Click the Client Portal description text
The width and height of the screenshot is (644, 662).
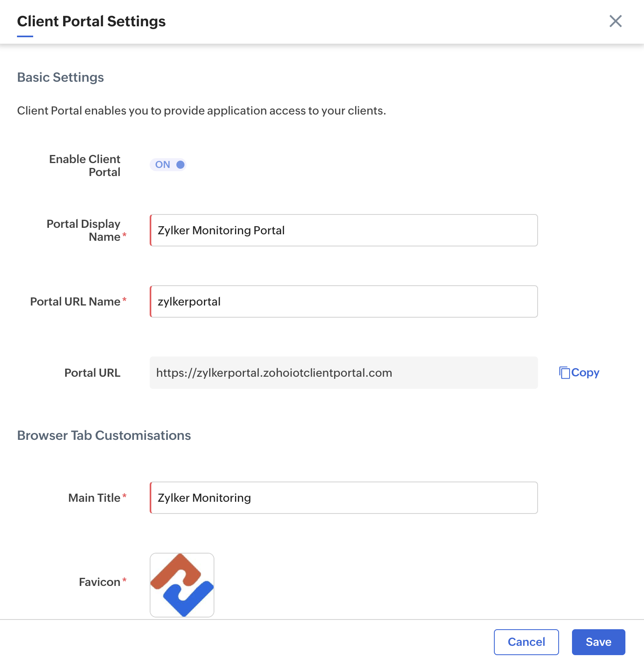point(201,110)
